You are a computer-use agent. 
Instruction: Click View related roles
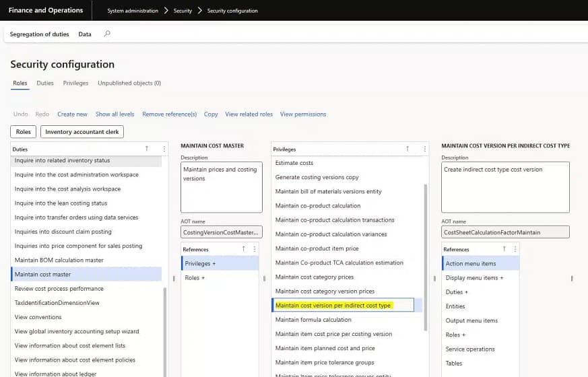coord(249,114)
